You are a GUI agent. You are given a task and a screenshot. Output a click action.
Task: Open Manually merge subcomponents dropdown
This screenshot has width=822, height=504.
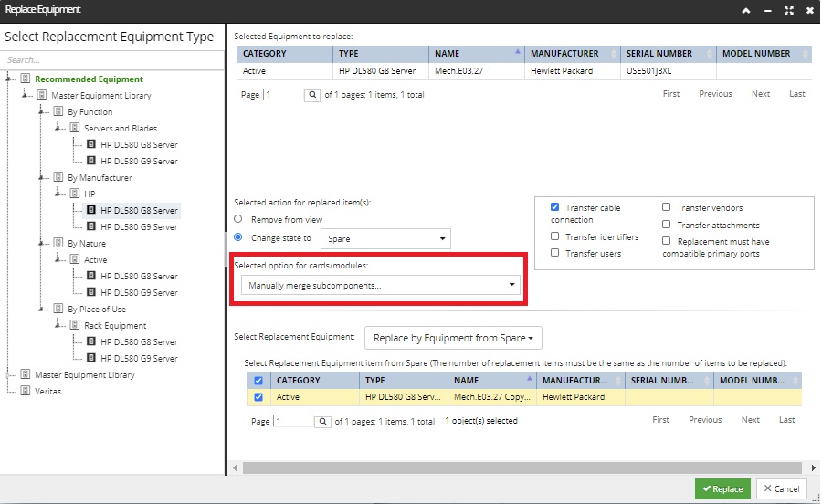pos(381,285)
